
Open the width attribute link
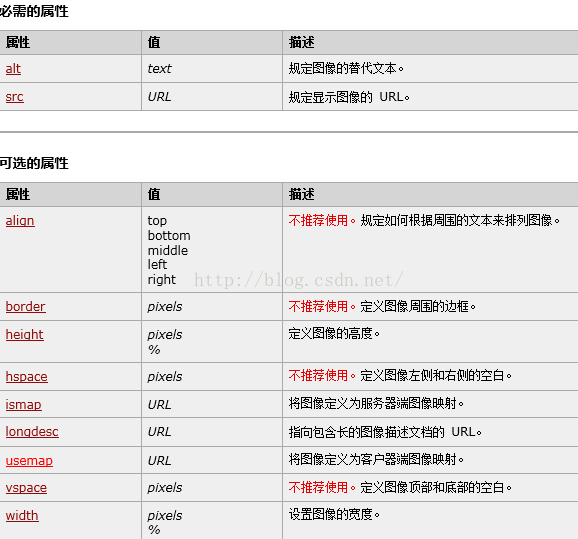pyautogui.click(x=22, y=515)
